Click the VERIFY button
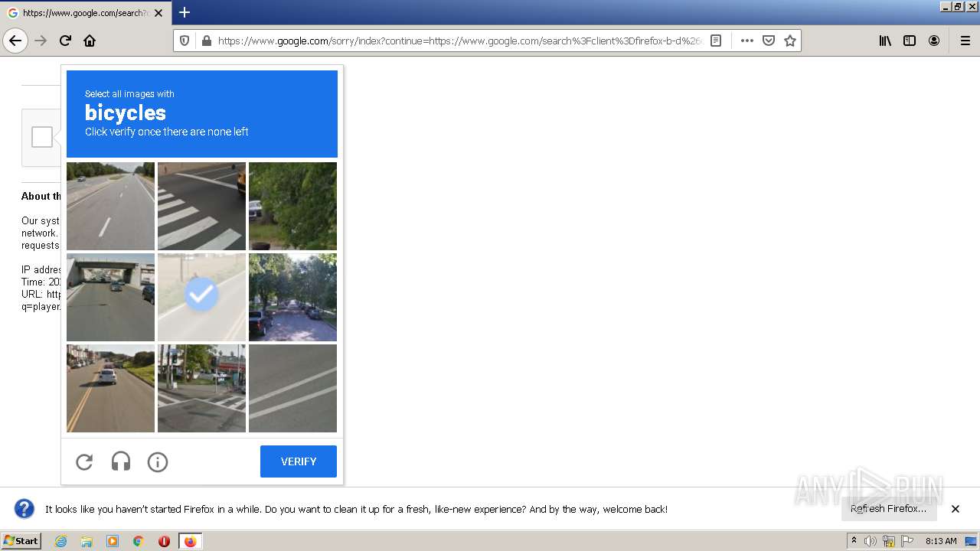 pos(299,461)
